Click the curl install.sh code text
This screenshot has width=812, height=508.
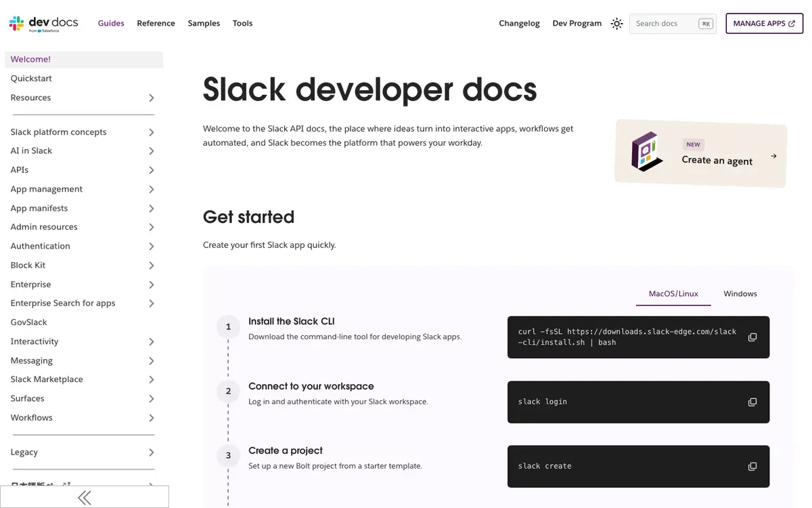click(627, 337)
